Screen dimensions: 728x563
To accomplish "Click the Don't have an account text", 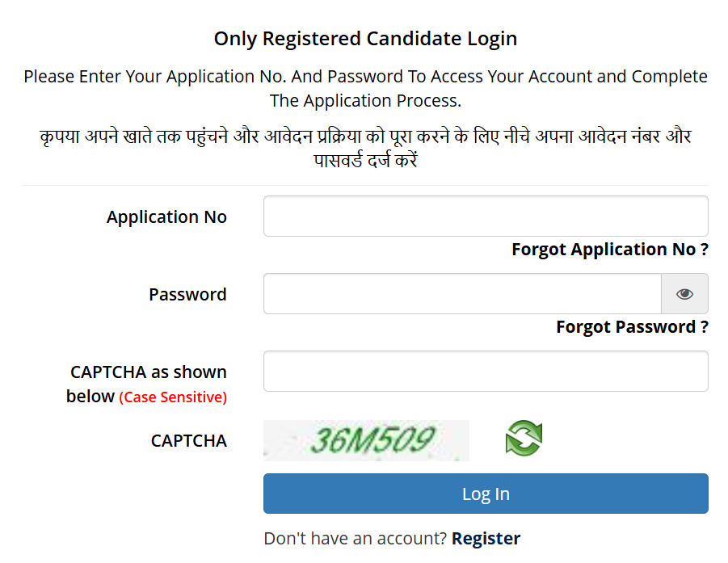I will tap(356, 538).
